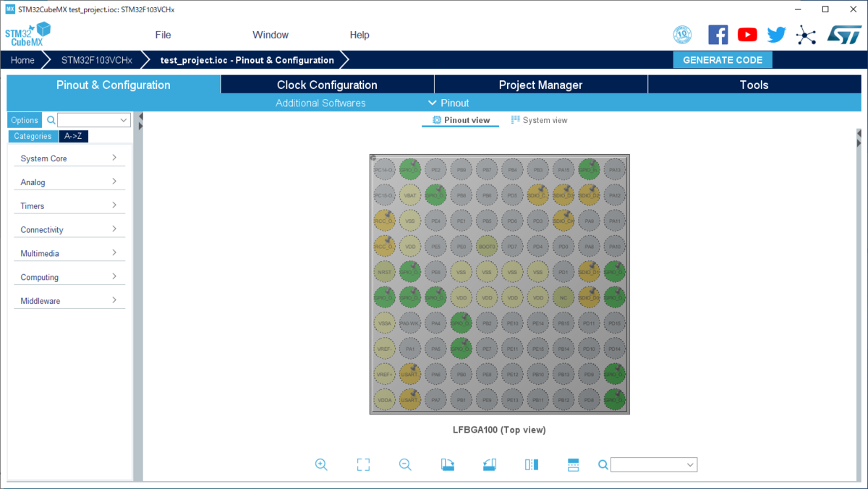Select the PD15 pin

click(x=615, y=323)
